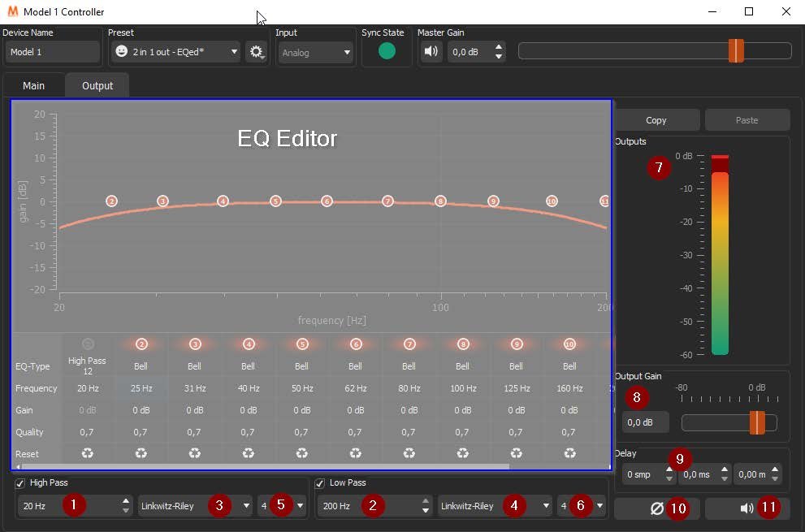Open preset settings gear icon

click(x=257, y=52)
